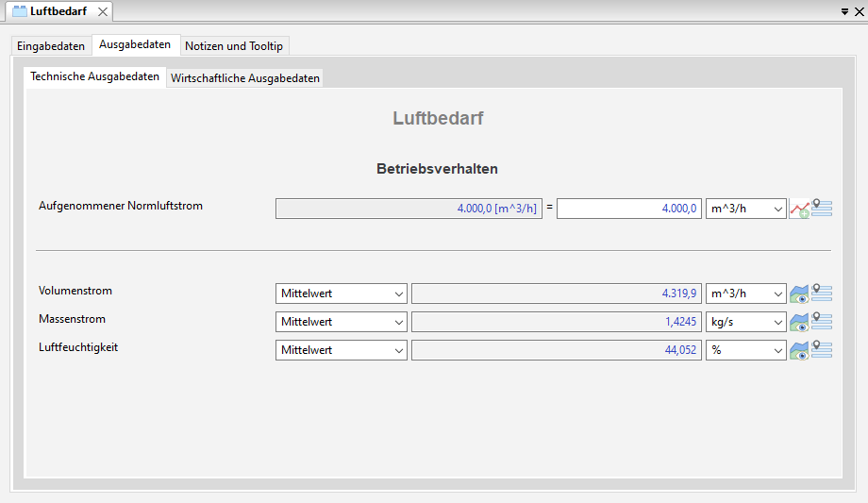The image size is (868, 503).
Task: Open panel options arrow at top right
Action: 844,11
